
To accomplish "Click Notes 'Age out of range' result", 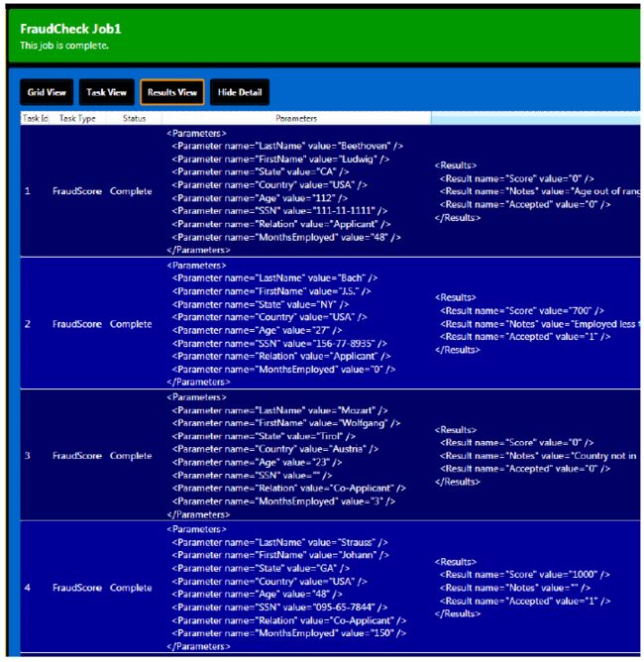I will pyautogui.click(x=540, y=191).
